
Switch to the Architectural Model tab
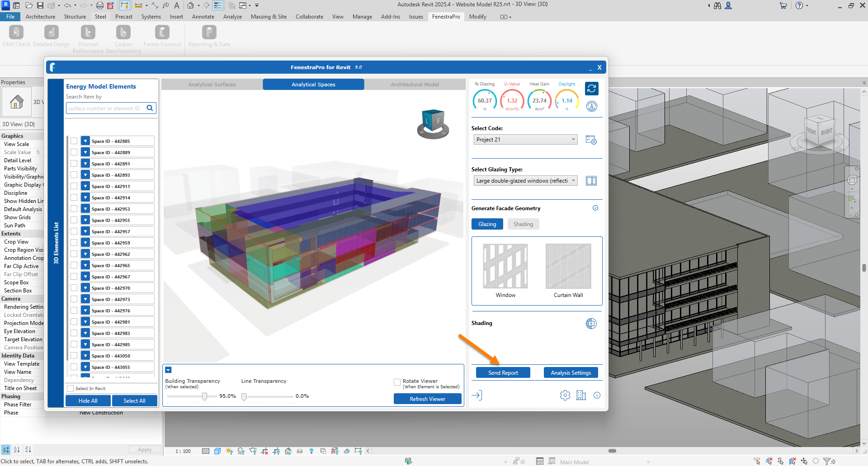415,85
